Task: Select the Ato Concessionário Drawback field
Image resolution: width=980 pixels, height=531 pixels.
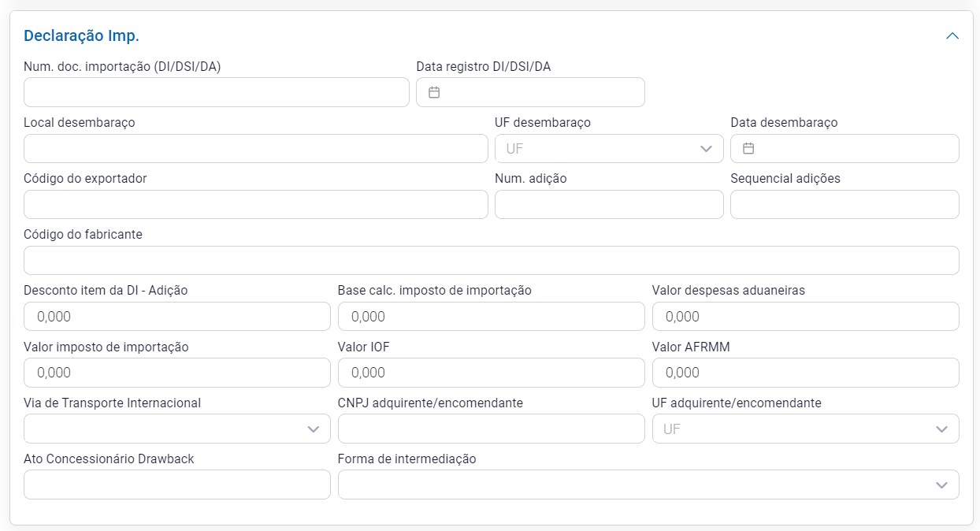Action: (176, 485)
